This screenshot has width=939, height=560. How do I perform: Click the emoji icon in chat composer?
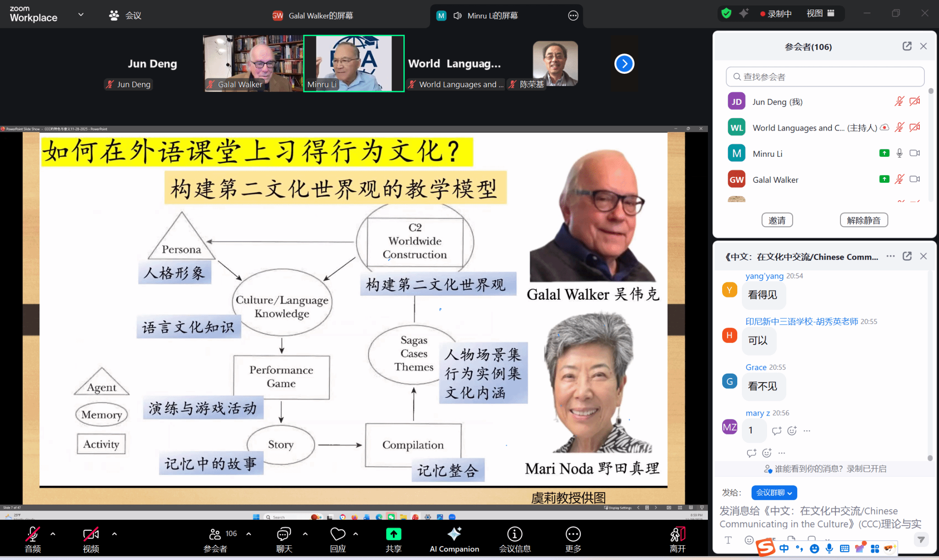click(x=749, y=540)
